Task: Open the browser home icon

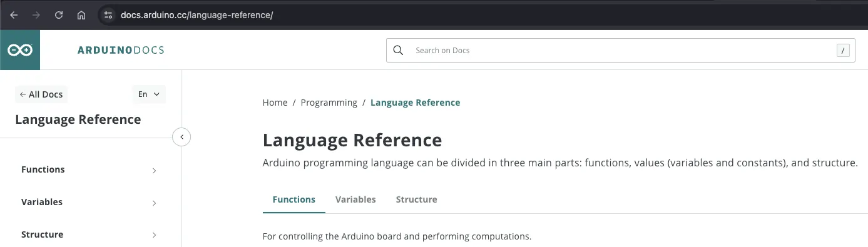Action: (81, 15)
